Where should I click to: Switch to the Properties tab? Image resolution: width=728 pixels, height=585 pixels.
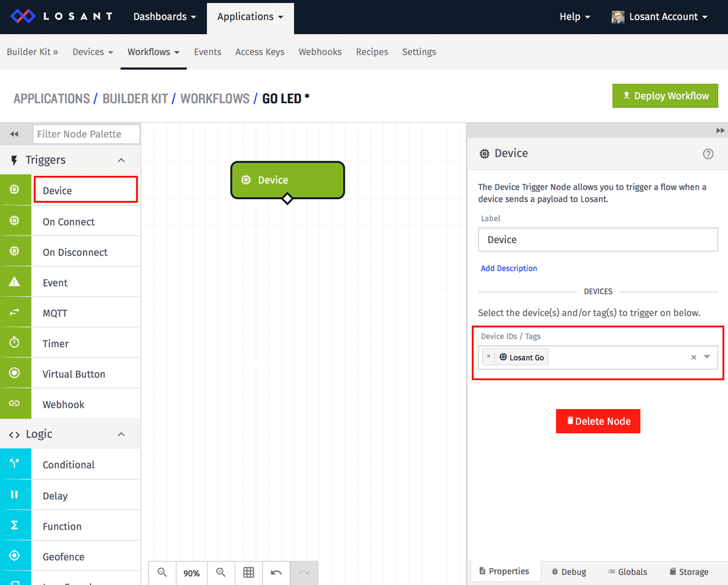[504, 571]
